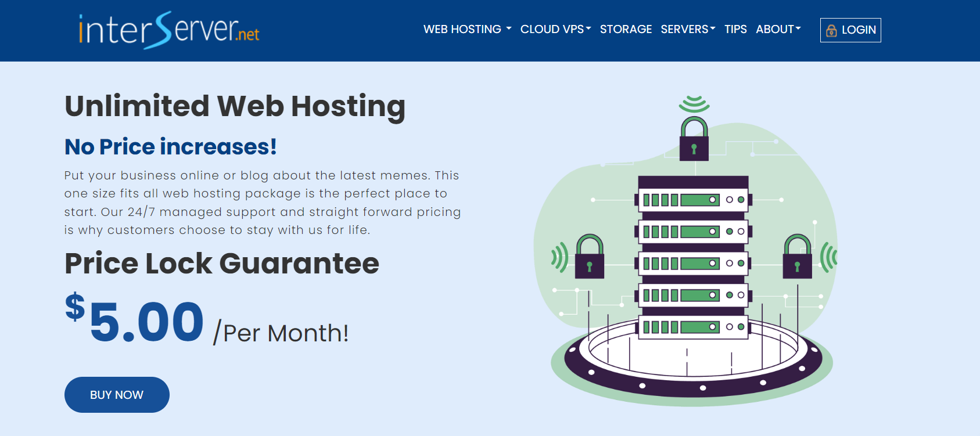The image size is (980, 436).
Task: Click the Login button
Action: [x=850, y=30]
